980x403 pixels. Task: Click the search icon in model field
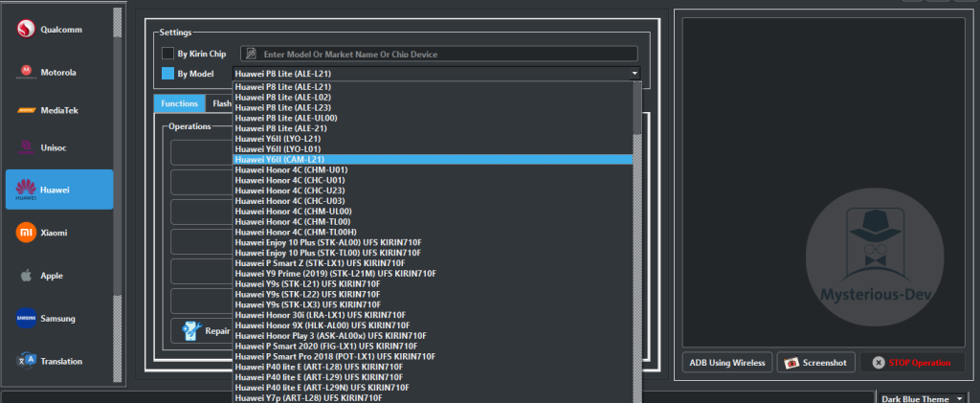[252, 54]
